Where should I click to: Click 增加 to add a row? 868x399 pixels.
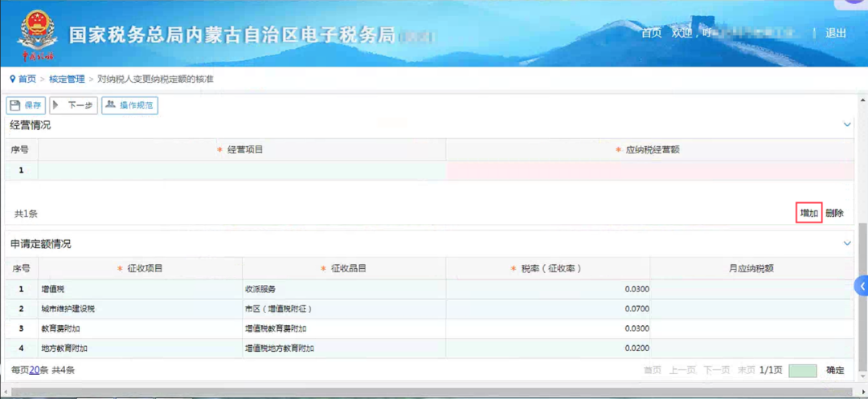point(809,213)
